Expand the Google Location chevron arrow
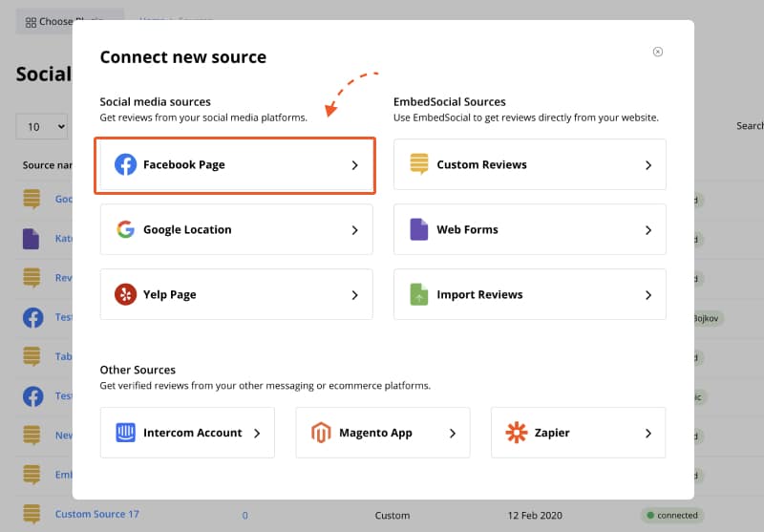 (354, 230)
